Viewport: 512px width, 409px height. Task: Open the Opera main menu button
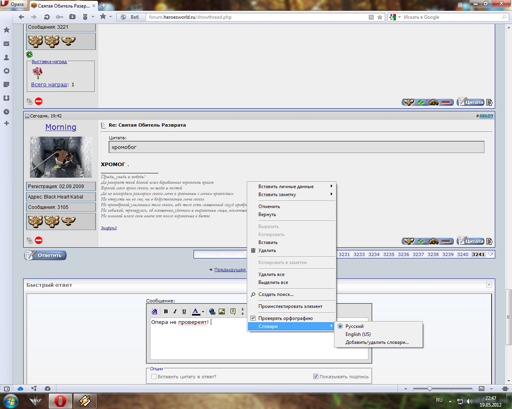[13, 4]
